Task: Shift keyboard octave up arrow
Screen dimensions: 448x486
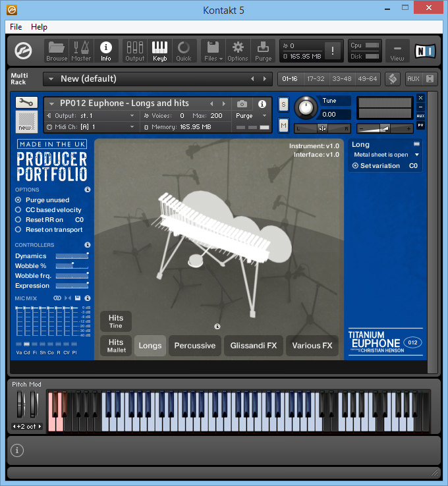Action: pyautogui.click(x=40, y=427)
